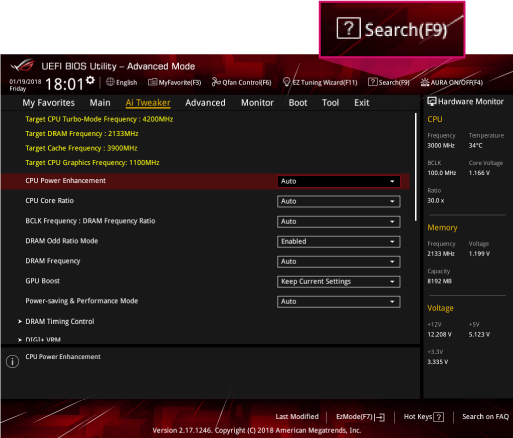The image size is (513, 438).
Task: Click +5V reading 5.123 V
Action: (x=479, y=334)
